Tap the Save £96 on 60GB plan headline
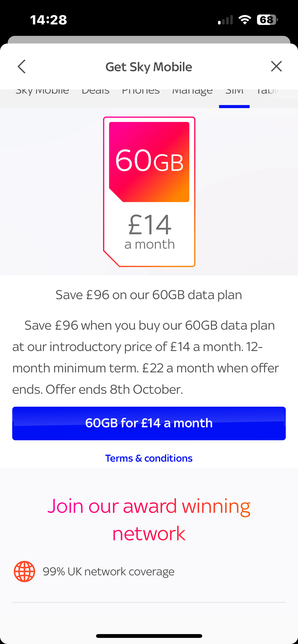The image size is (298, 644). [149, 295]
